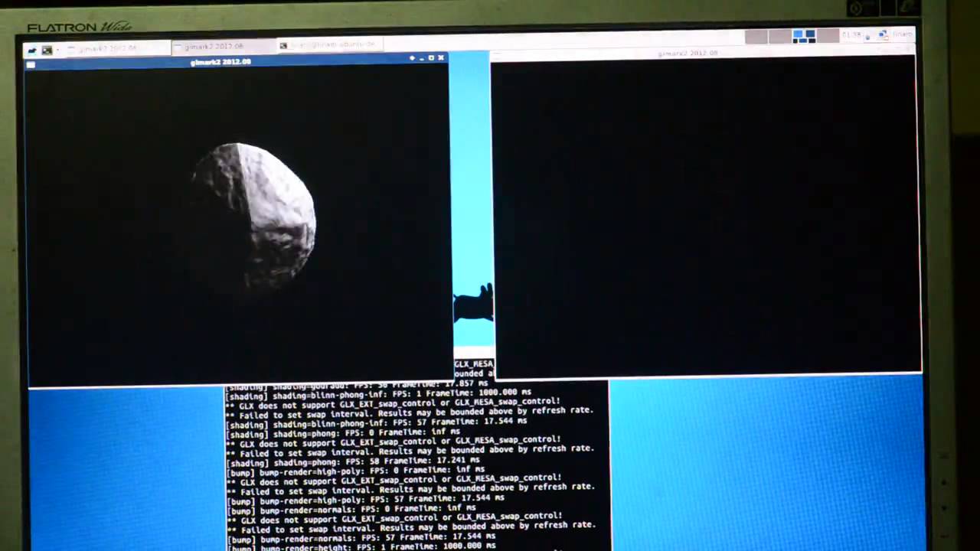980x551 pixels.
Task: Click the 'bump-render=height: FPS: 1' terminal line
Action: pos(361,546)
